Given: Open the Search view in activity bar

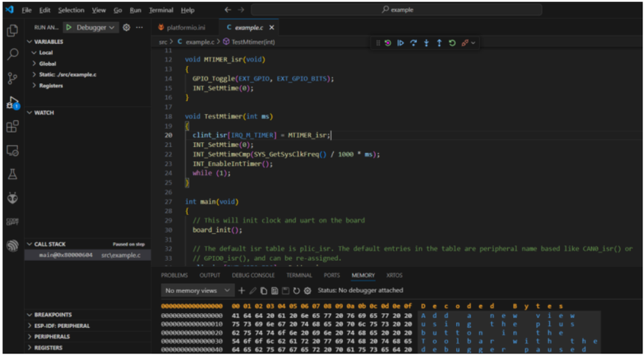Looking at the screenshot, I should [x=13, y=54].
